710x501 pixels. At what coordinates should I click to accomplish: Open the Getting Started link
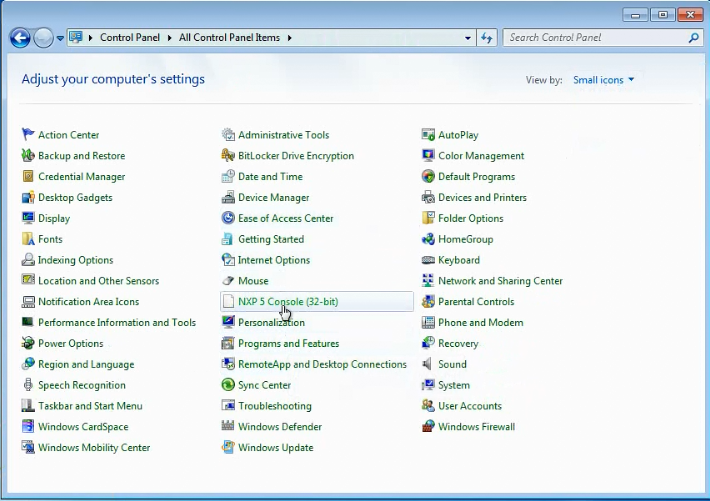tap(271, 239)
